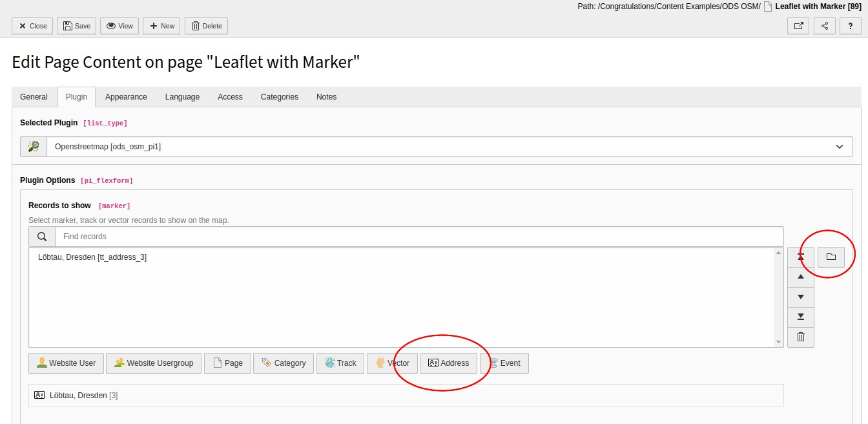Click the records list scrollbar down arrow
The image size is (868, 424).
[x=778, y=342]
